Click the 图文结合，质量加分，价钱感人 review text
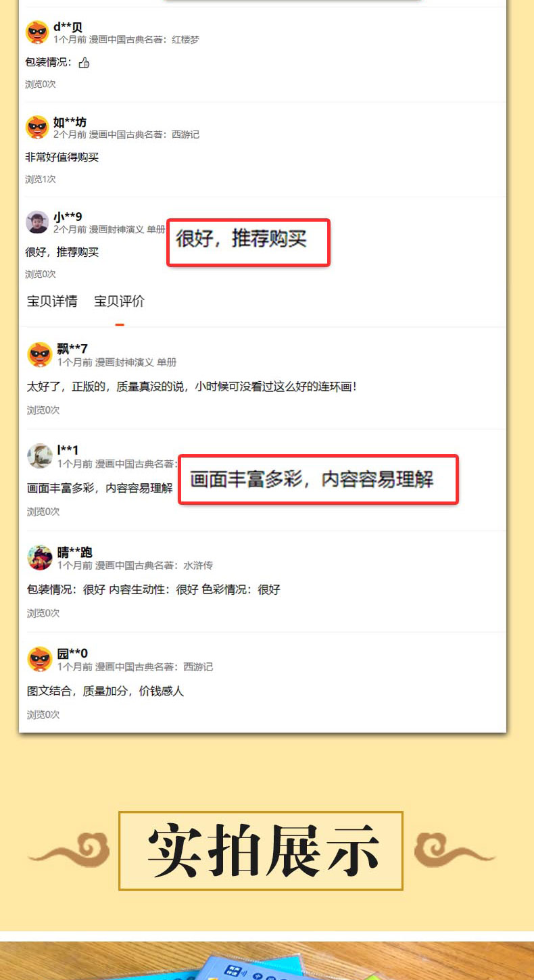The image size is (534, 980). [105, 691]
